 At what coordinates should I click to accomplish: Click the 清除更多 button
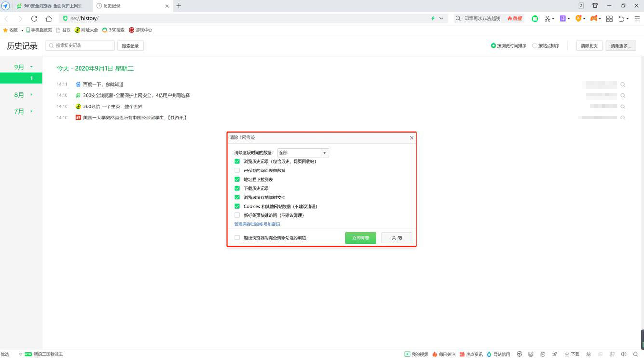[x=621, y=46]
